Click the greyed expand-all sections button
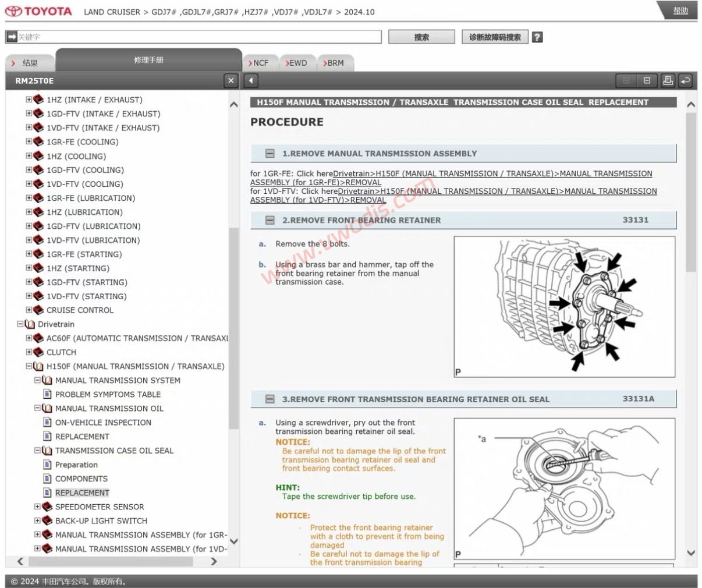Viewport: 702px width, 588px height. 626,81
